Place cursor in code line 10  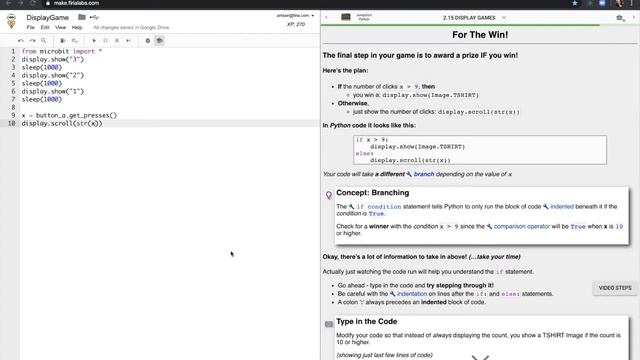(x=169, y=123)
